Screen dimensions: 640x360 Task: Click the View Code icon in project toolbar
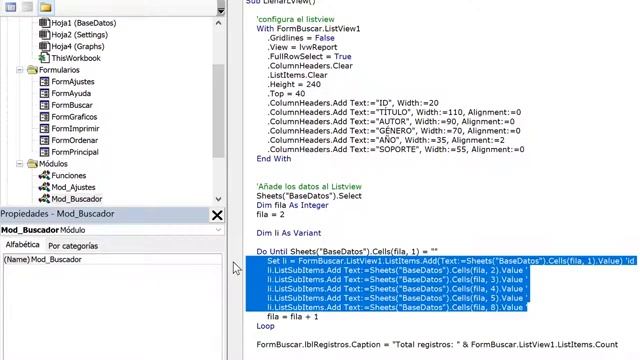(11, 7)
